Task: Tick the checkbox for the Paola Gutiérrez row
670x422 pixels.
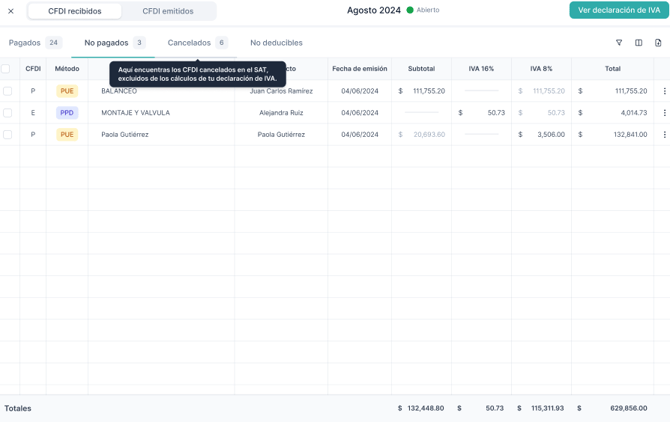Action: point(7,134)
